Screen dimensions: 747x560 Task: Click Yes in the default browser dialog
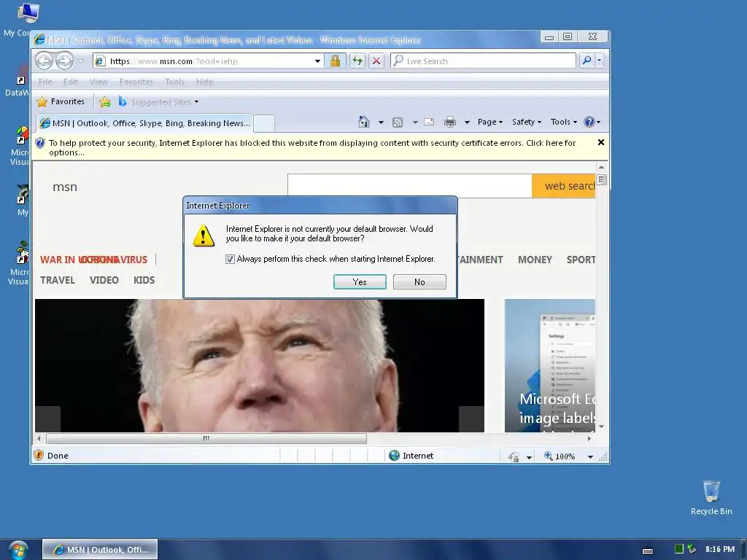pos(360,282)
